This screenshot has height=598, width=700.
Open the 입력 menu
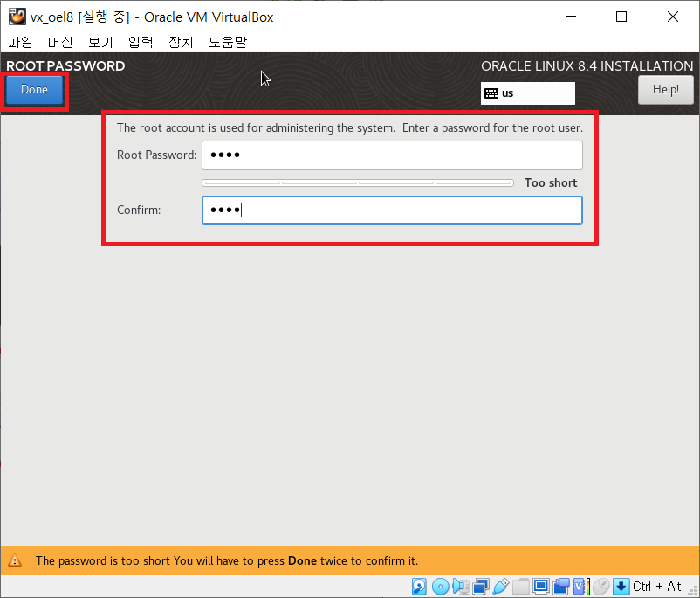click(141, 42)
